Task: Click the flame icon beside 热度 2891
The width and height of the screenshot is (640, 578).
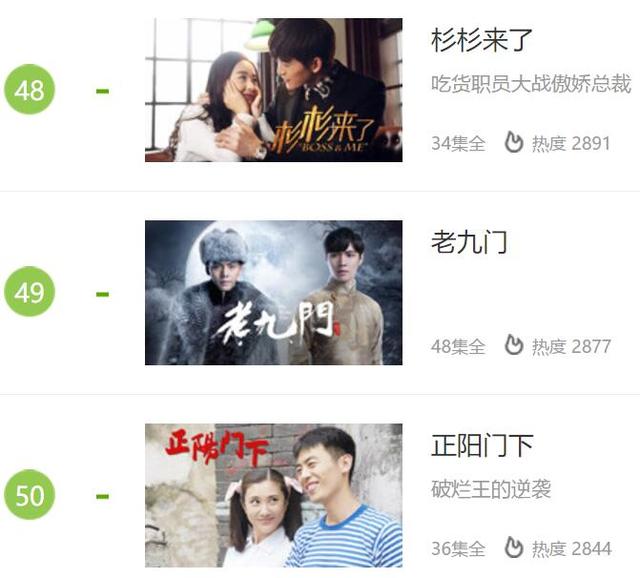Action: tap(514, 142)
